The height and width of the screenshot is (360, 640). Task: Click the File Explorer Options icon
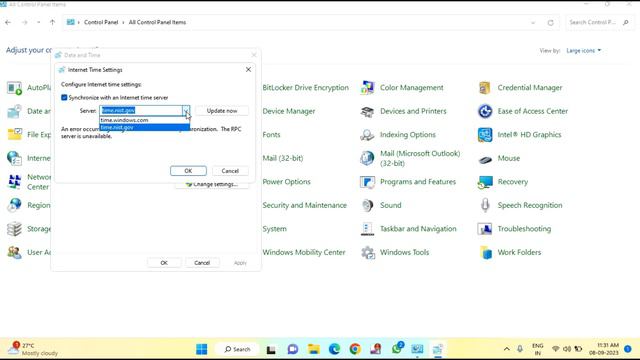[14, 135]
